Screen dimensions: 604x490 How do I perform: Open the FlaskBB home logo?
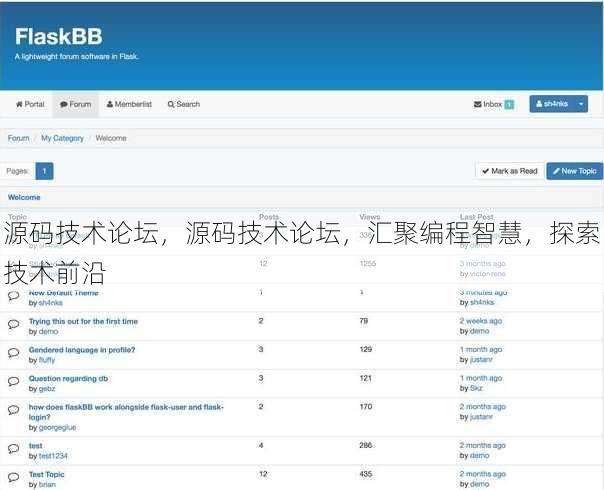coord(59,37)
